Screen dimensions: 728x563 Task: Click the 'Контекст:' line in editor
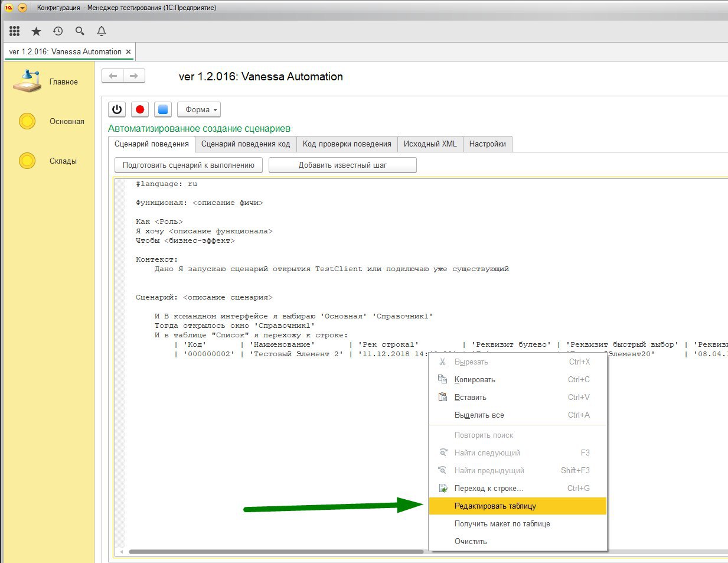157,260
